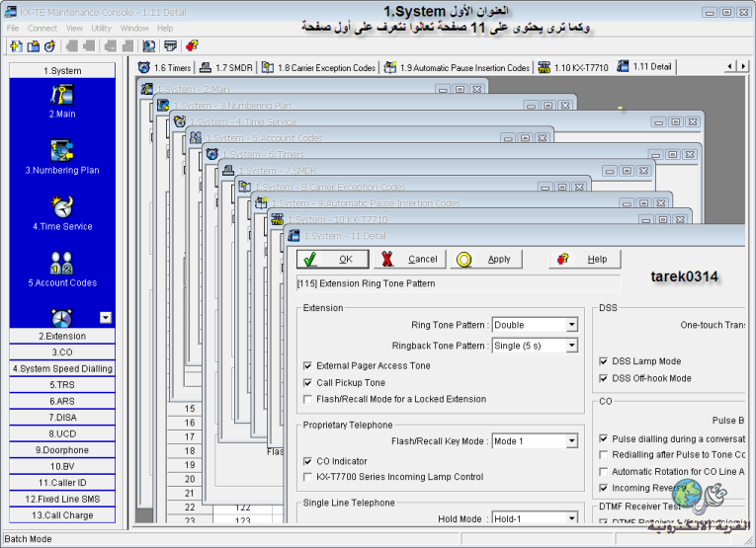This screenshot has height=548, width=756.
Task: Open the 7.DISA sidebar section
Action: (x=62, y=418)
